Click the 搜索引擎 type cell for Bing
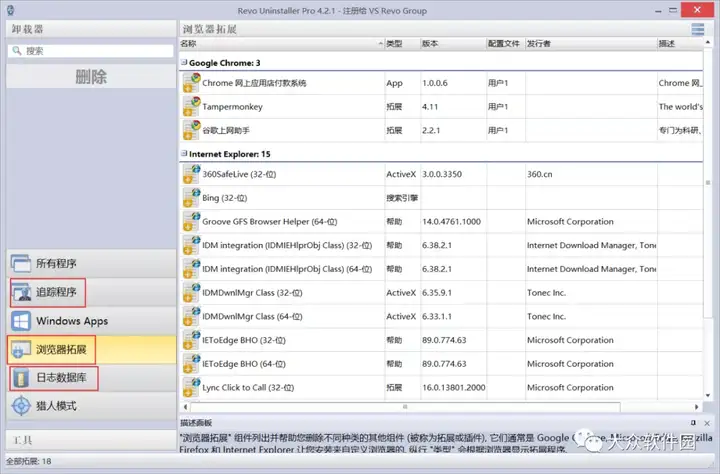The image size is (720, 474). [x=402, y=198]
